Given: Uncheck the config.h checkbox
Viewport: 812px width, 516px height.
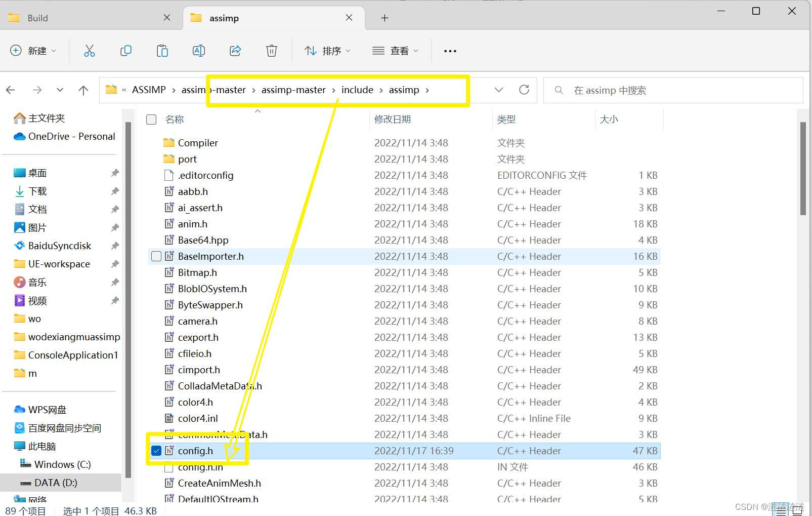Looking at the screenshot, I should click(156, 451).
